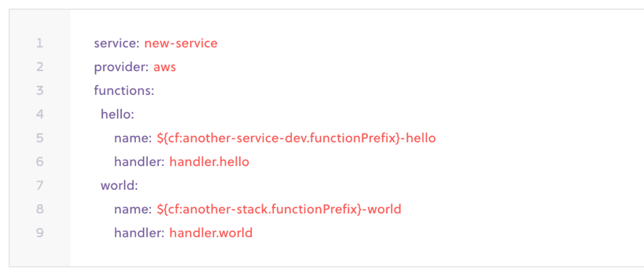Click the "world:" function key

(119, 186)
